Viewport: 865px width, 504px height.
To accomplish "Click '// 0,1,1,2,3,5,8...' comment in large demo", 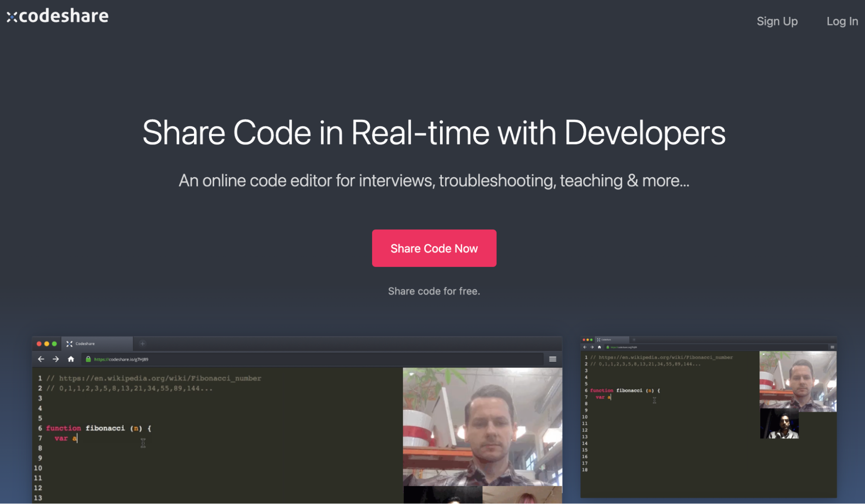I will coord(129,388).
